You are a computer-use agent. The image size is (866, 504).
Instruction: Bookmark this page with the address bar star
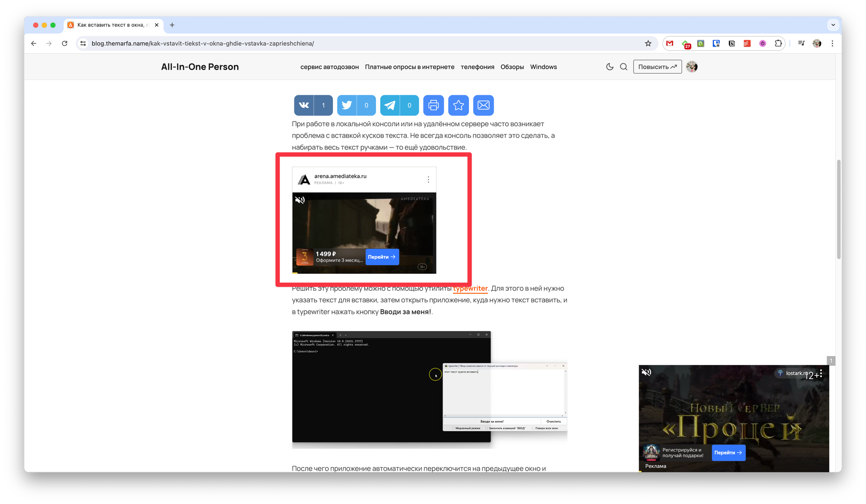pos(648,43)
